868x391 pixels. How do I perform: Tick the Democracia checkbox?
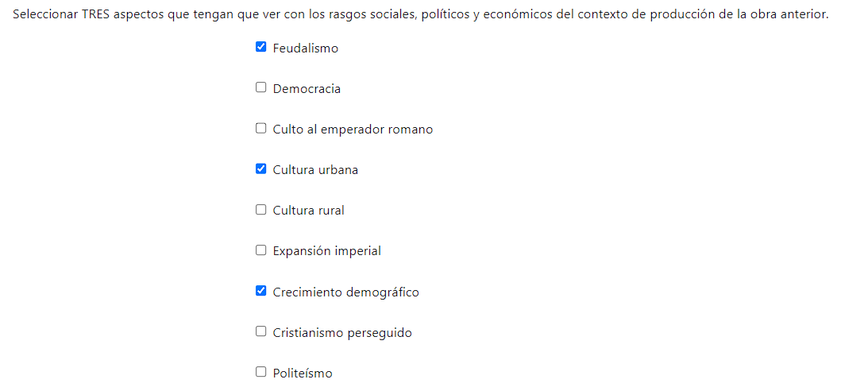[260, 87]
